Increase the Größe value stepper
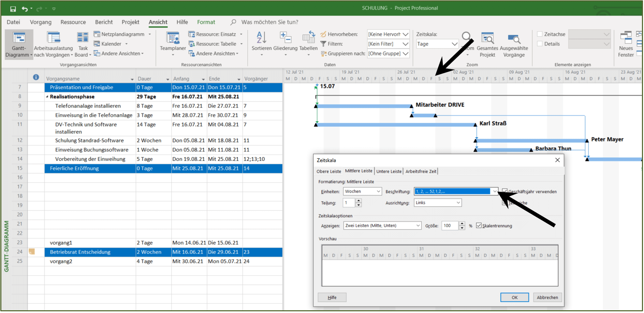Viewport: 644px width, 313px height. pos(462,223)
